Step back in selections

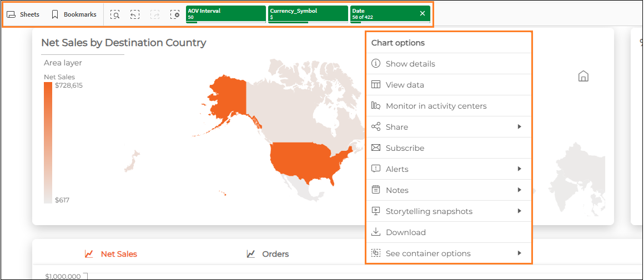pos(135,14)
